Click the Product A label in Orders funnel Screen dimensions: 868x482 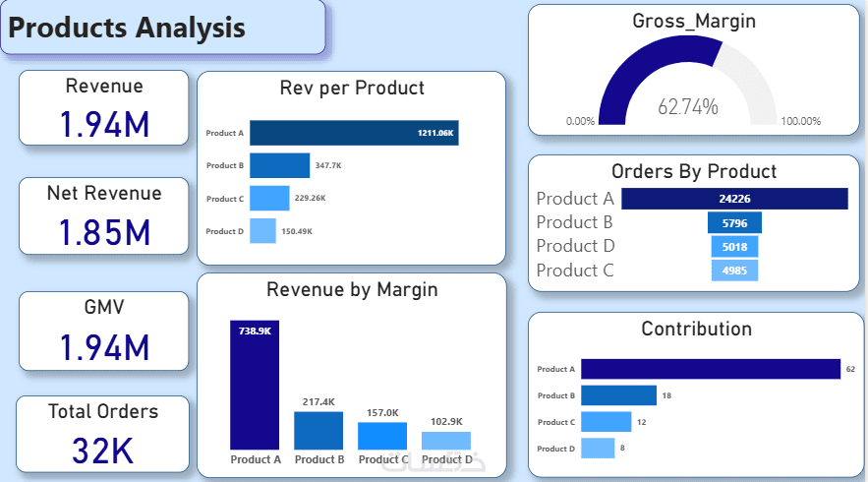click(575, 199)
